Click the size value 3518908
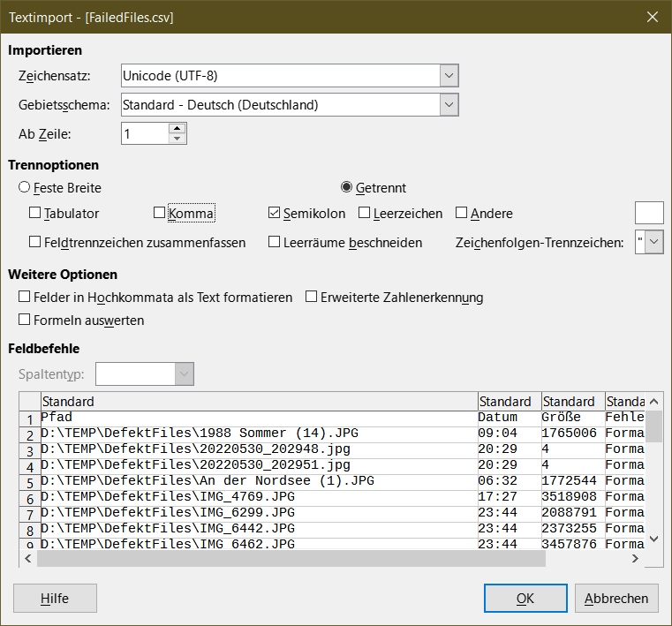The width and height of the screenshot is (672, 626). click(x=573, y=496)
